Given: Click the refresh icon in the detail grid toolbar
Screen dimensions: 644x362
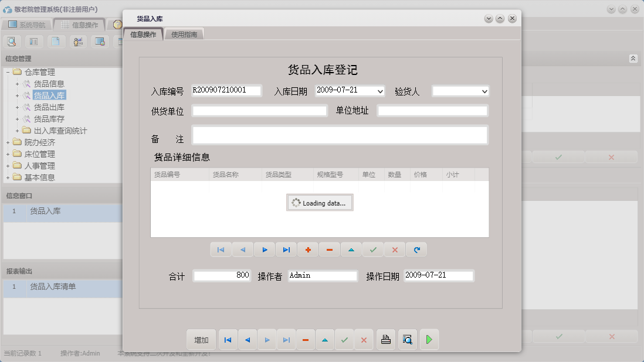Looking at the screenshot, I should pos(416,249).
